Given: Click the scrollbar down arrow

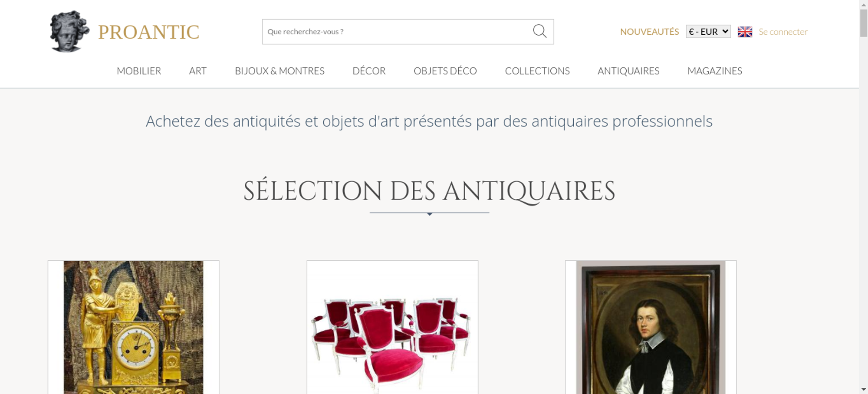Looking at the screenshot, I should [864, 389].
